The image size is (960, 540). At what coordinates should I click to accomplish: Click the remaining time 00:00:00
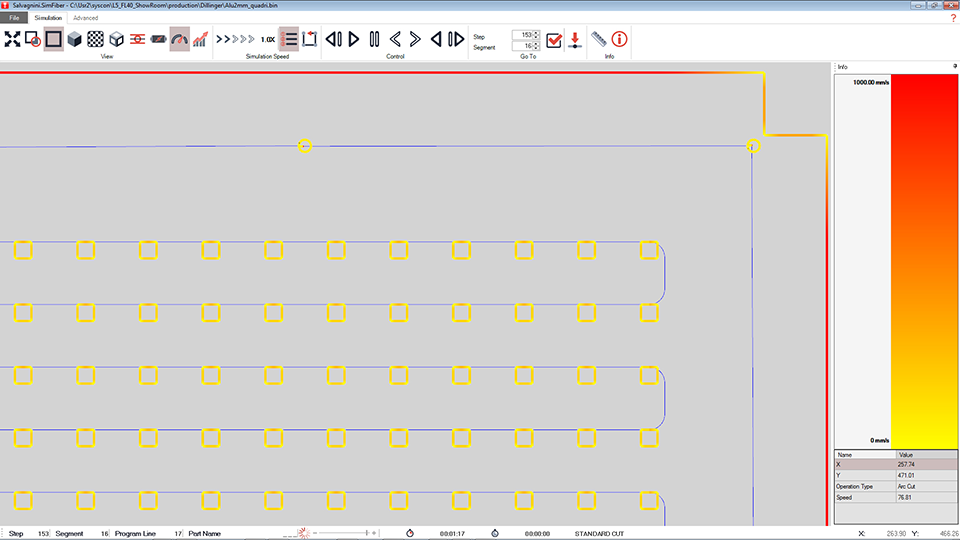click(x=538, y=534)
